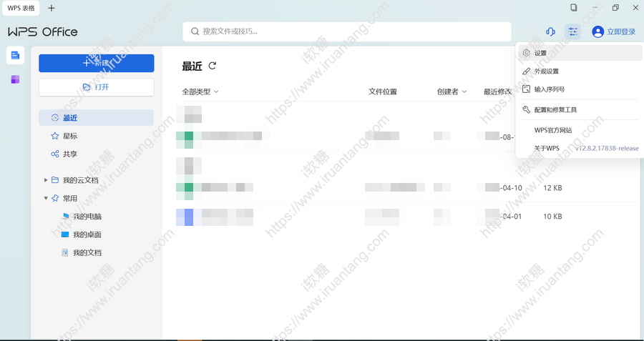Click the 最近 heading above the list
The image size is (644, 341).
click(192, 66)
